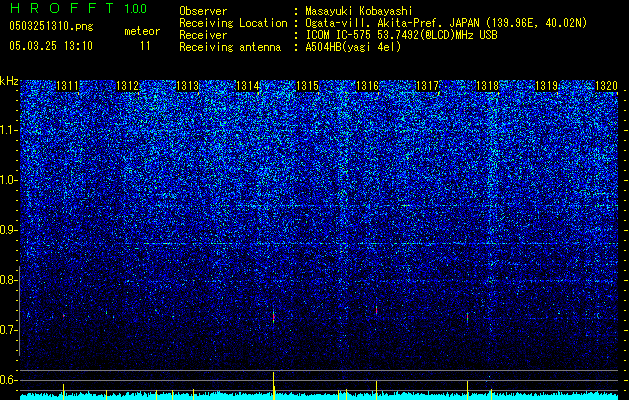The width and height of the screenshot is (629, 400).
Task: Click the 1.1 frequency axis label
Action: click(x=8, y=130)
